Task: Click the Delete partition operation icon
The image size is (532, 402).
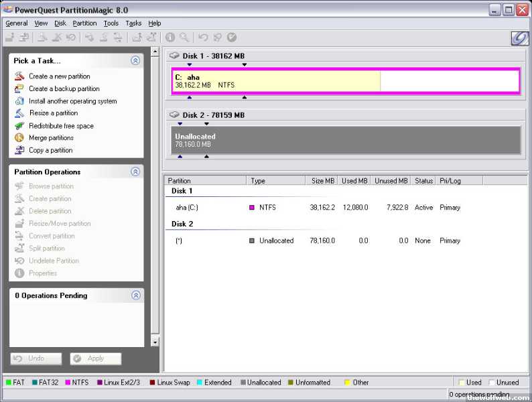Action: click(x=19, y=211)
